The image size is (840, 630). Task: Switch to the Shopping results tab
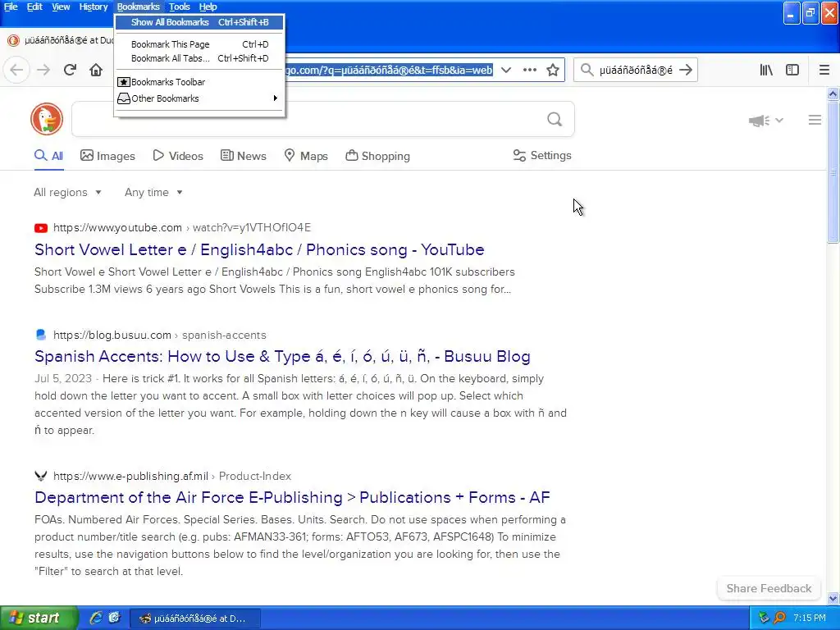pyautogui.click(x=377, y=156)
